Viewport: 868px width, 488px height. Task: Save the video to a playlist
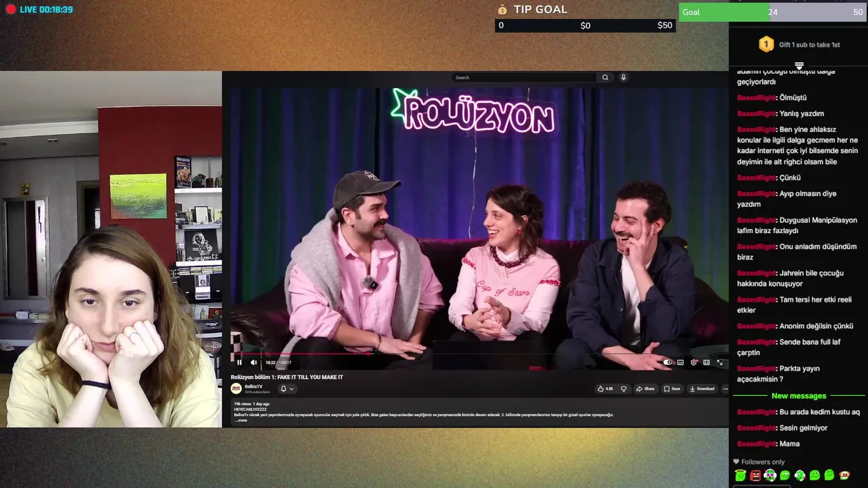tap(672, 388)
